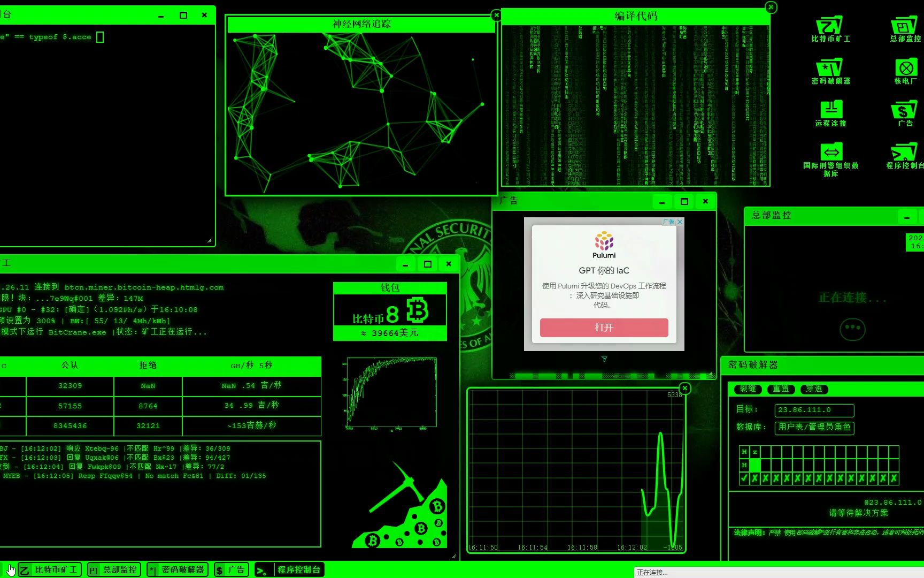Click the btcn.miner.bitcoin-heap.htmlg.com connection line
Viewport: 924px width, 578px height.
(112, 287)
